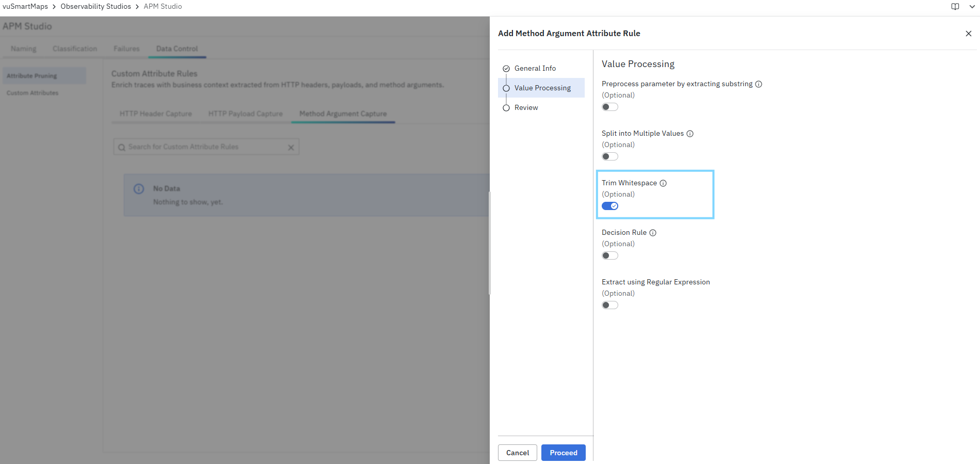This screenshot has width=980, height=464.
Task: Select the Data Control tab
Action: click(x=177, y=49)
